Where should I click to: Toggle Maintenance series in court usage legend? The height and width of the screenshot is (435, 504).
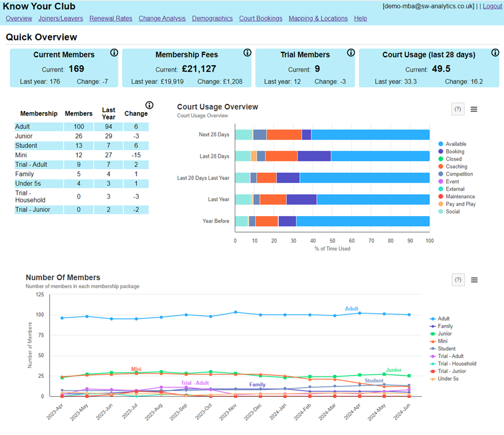[457, 196]
